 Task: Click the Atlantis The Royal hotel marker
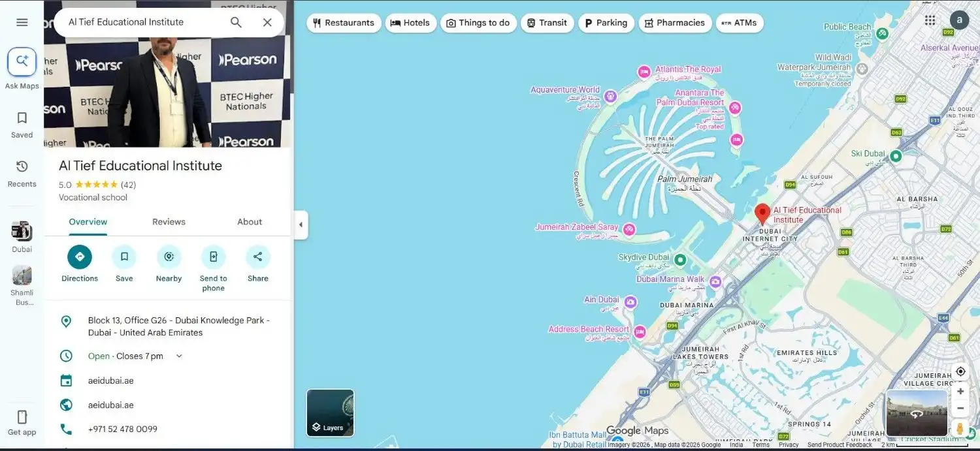pos(644,72)
